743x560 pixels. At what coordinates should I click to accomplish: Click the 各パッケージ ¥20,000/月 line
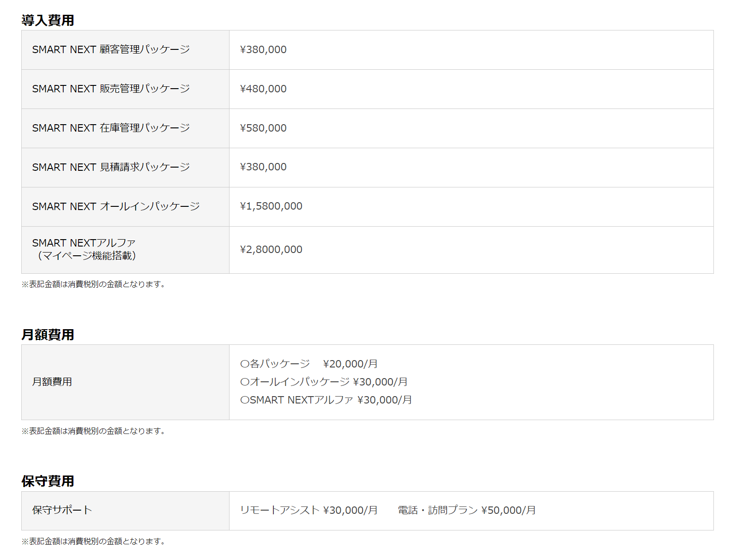[309, 364]
